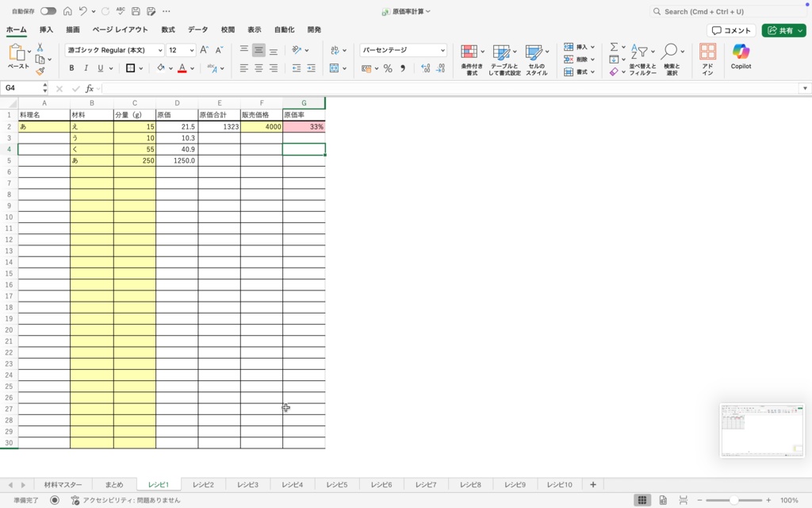Open the 数式 ribbon tab

click(168, 30)
